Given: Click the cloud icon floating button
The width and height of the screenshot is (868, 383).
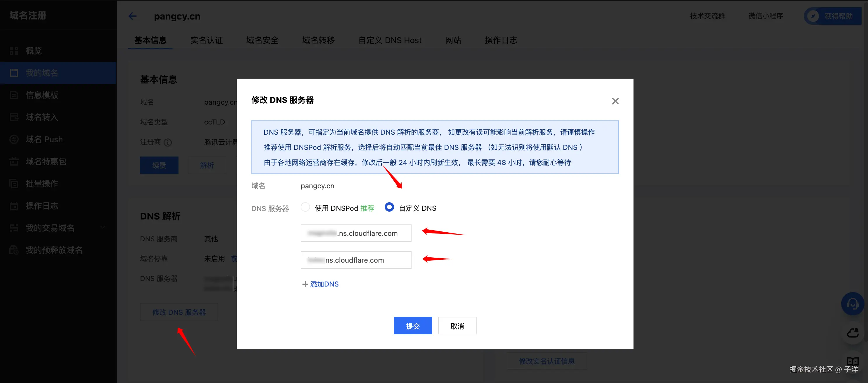Looking at the screenshot, I should (852, 333).
